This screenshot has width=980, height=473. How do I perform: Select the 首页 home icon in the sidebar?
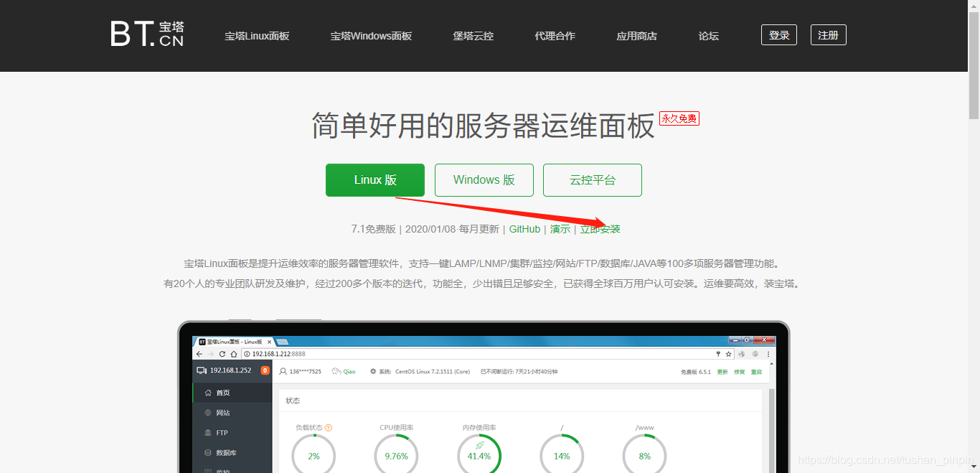208,393
